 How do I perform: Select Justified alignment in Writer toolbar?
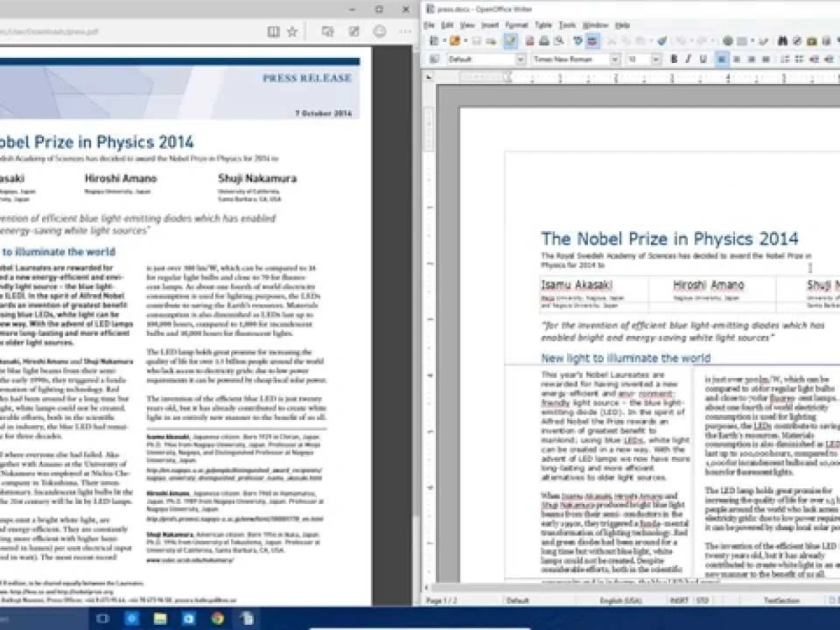766,59
